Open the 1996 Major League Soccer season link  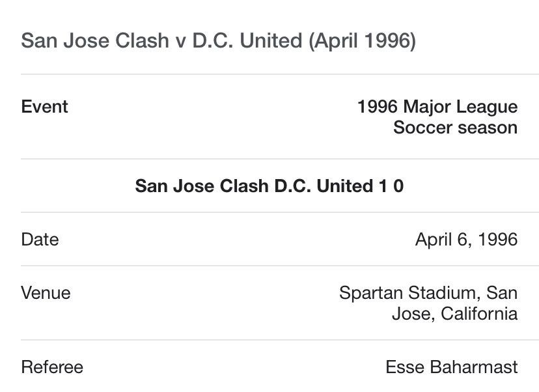[x=437, y=117]
